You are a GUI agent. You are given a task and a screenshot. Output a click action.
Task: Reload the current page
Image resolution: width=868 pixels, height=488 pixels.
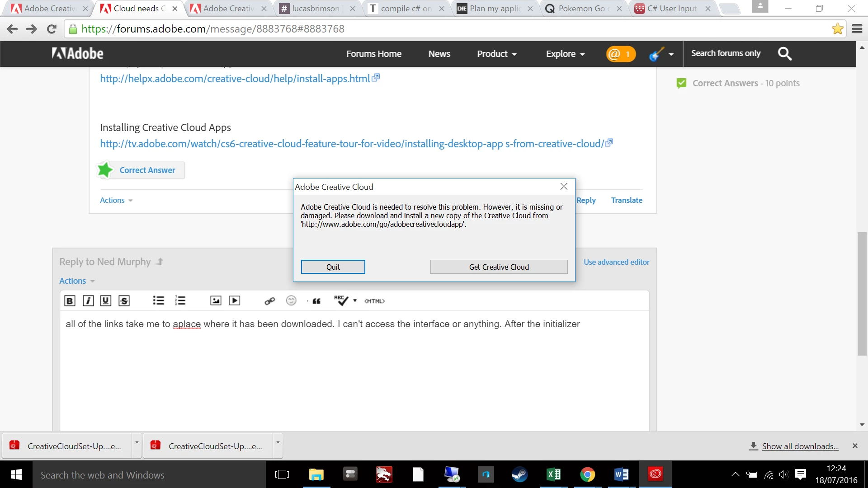coord(52,29)
